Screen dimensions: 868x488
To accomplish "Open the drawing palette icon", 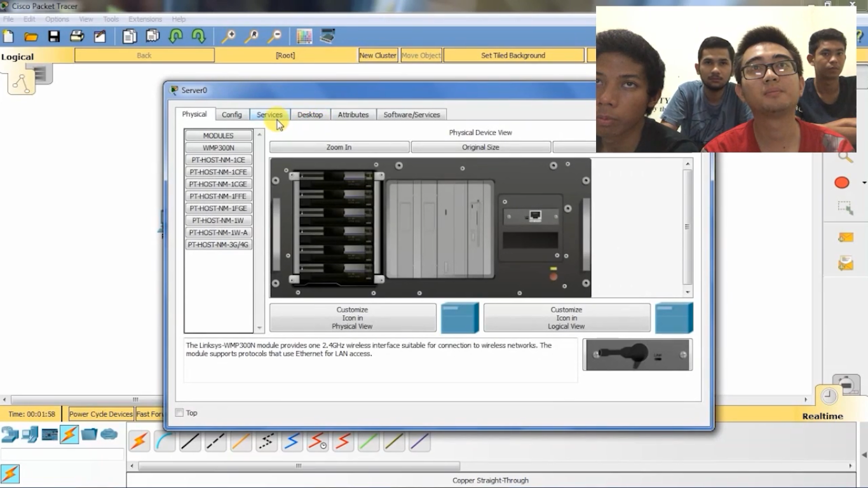I will [x=304, y=37].
